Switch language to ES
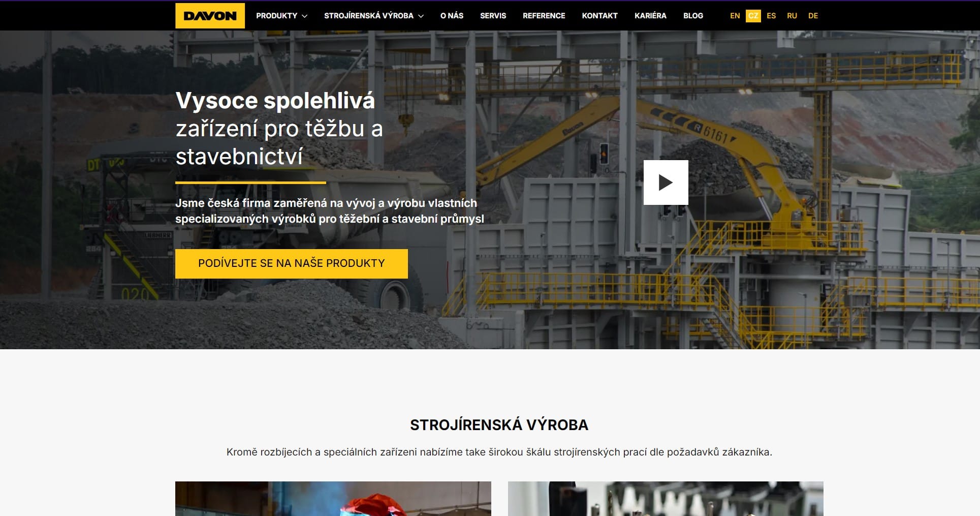This screenshot has width=980, height=516. [x=771, y=16]
